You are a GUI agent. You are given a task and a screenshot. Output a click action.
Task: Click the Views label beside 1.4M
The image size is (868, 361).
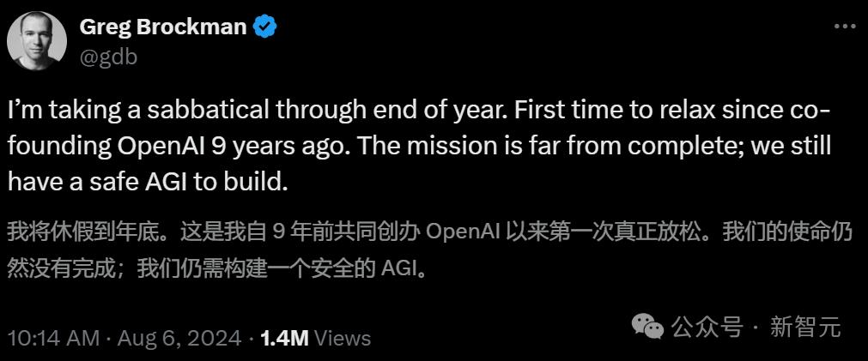343,338
